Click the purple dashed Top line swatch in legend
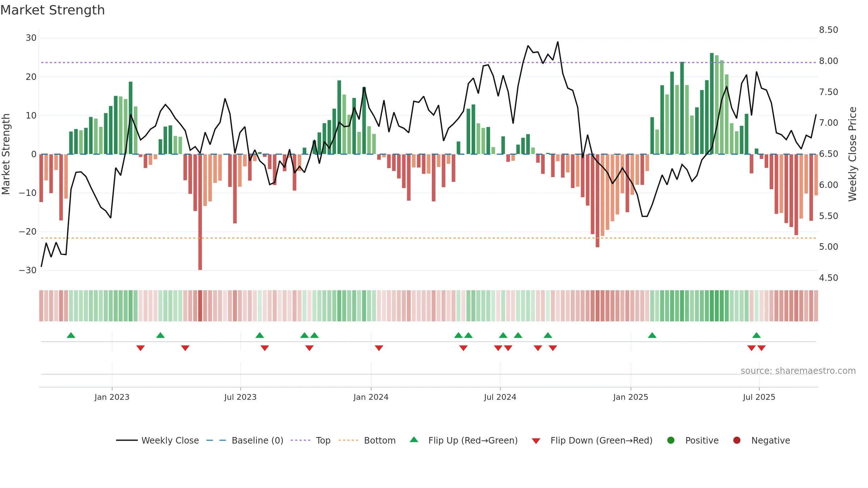868x488 pixels. coord(300,440)
